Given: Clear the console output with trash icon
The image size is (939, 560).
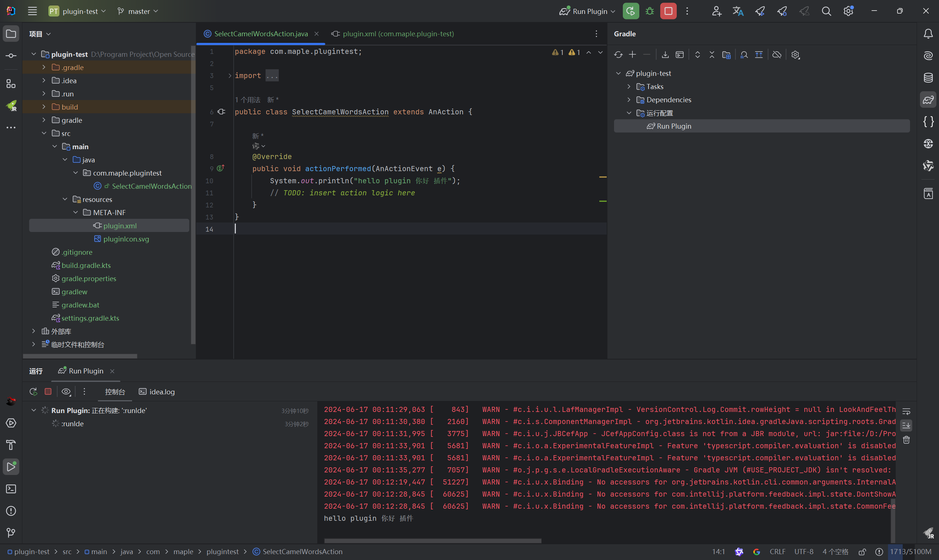Looking at the screenshot, I should (x=906, y=440).
